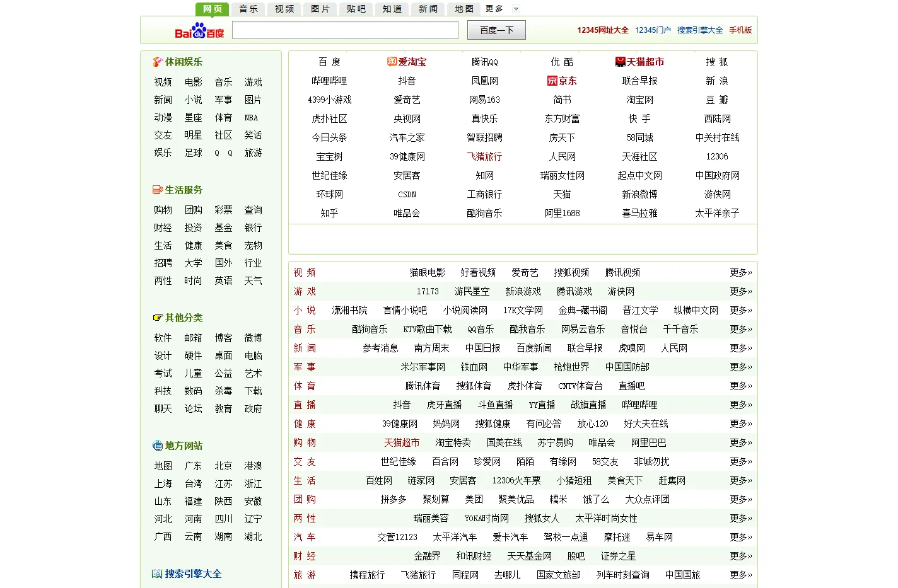Click the 天猫超市 logo icon in top grid
The height and width of the screenshot is (588, 898).
(621, 62)
